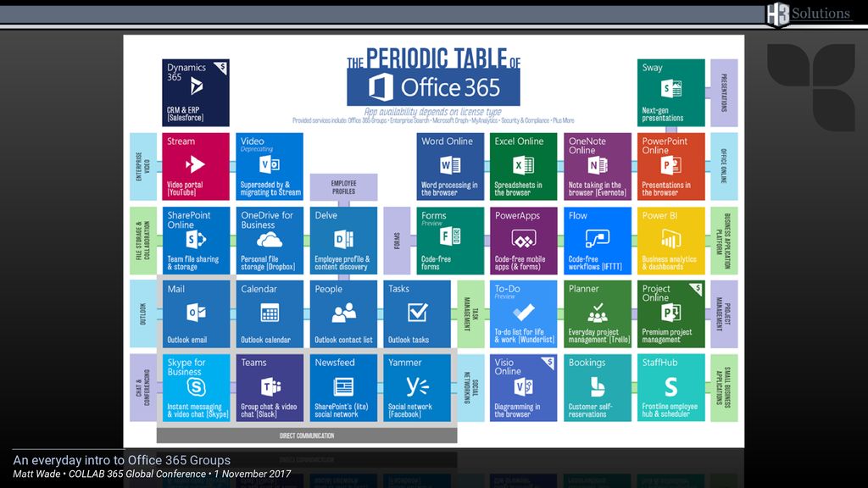Image resolution: width=868 pixels, height=488 pixels.
Task: Click the PowerPoint Online P icon
Action: [671, 165]
